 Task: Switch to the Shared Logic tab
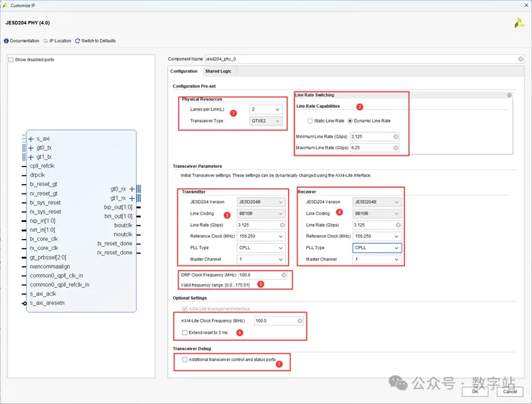[x=218, y=71]
